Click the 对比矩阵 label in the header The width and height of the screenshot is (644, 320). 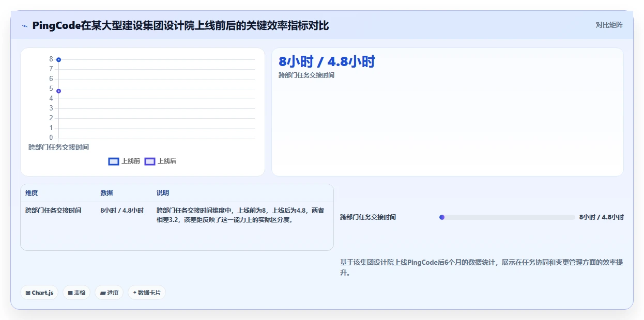click(609, 25)
